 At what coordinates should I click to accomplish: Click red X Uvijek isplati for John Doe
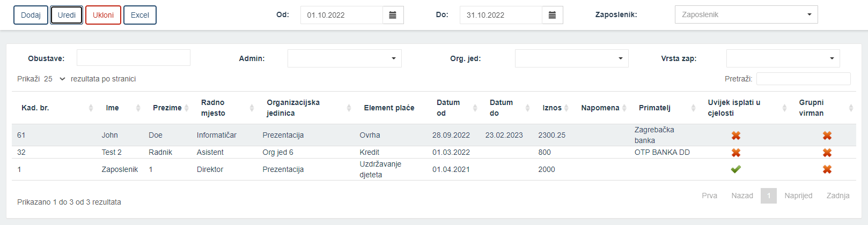coord(736,136)
